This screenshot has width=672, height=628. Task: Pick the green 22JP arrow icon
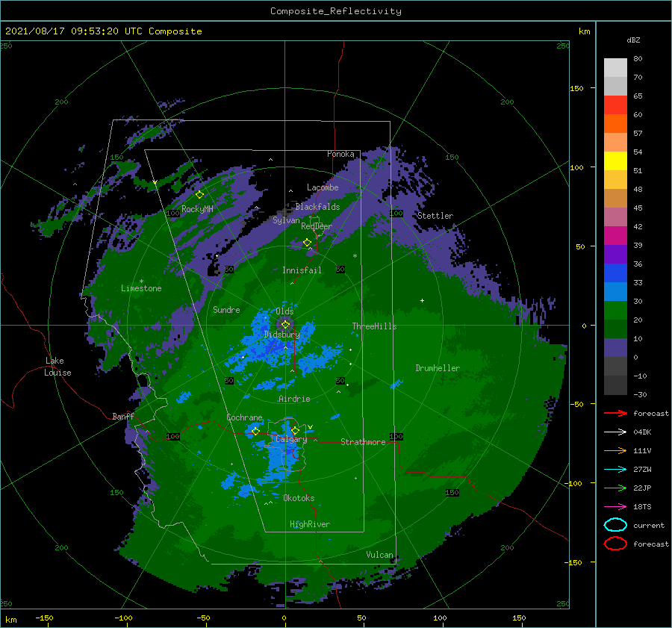click(615, 488)
